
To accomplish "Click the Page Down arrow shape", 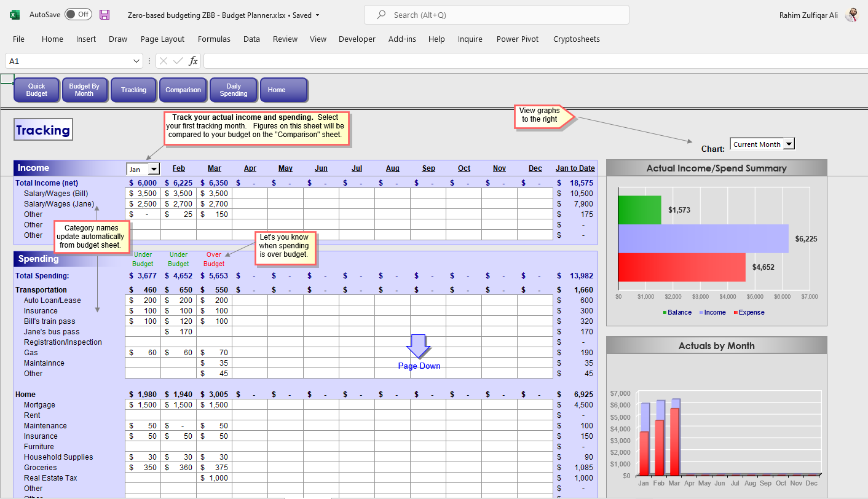I will point(419,347).
